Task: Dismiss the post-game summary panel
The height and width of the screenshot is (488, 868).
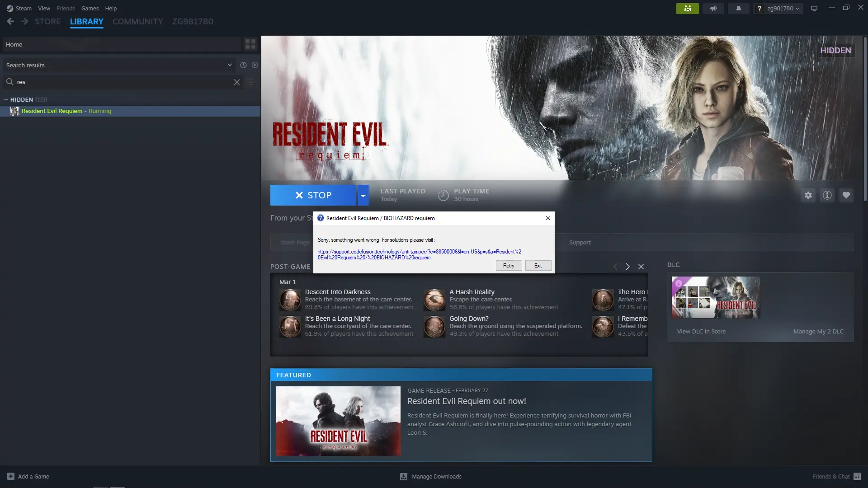Action: (641, 267)
